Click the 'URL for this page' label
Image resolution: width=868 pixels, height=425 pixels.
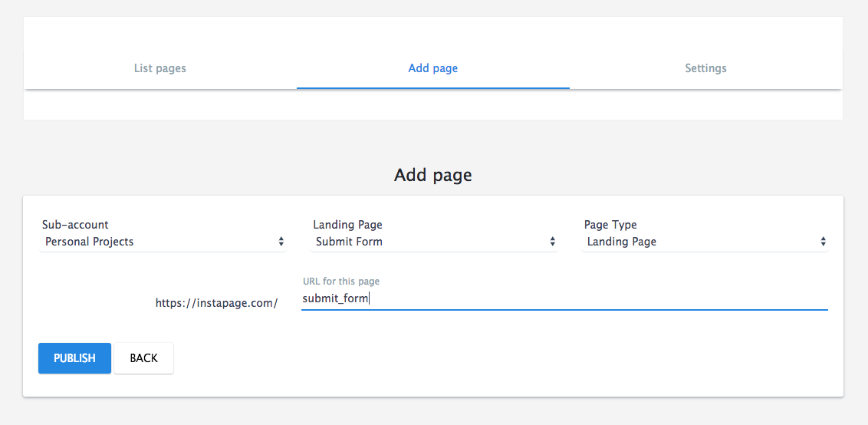[x=340, y=282]
